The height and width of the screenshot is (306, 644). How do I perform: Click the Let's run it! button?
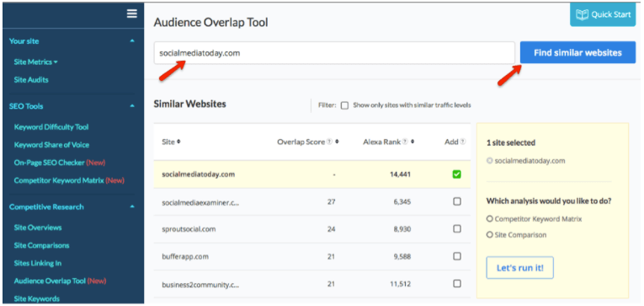coord(520,268)
